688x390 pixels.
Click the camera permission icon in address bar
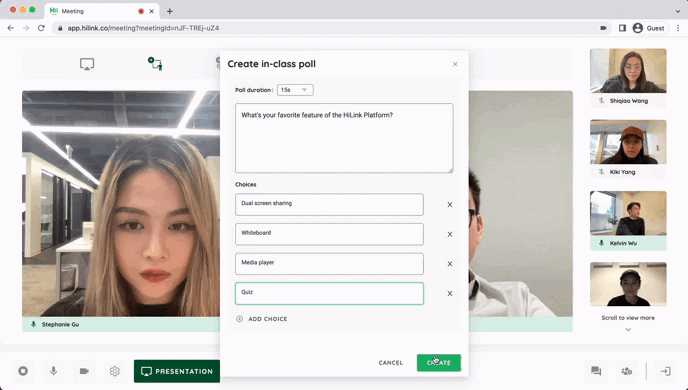pyautogui.click(x=603, y=28)
